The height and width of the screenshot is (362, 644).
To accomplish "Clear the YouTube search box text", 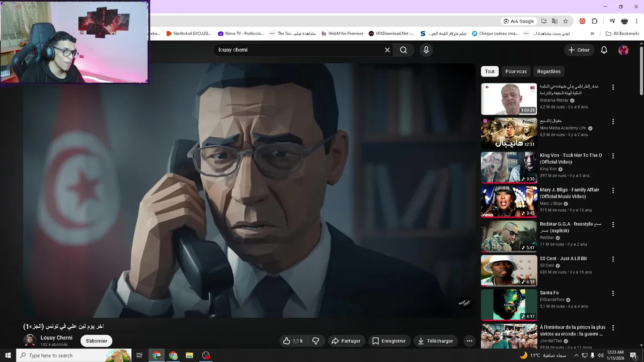I will tap(387, 50).
